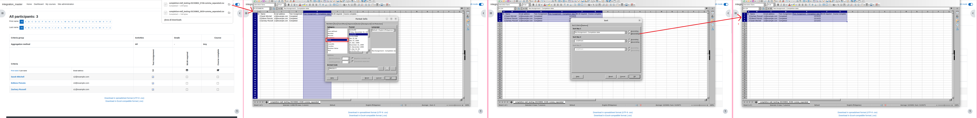Download spreadsheet format UTF-8 .csv on the Moodle page
The height and width of the screenshot is (118, 980).
pos(124,98)
